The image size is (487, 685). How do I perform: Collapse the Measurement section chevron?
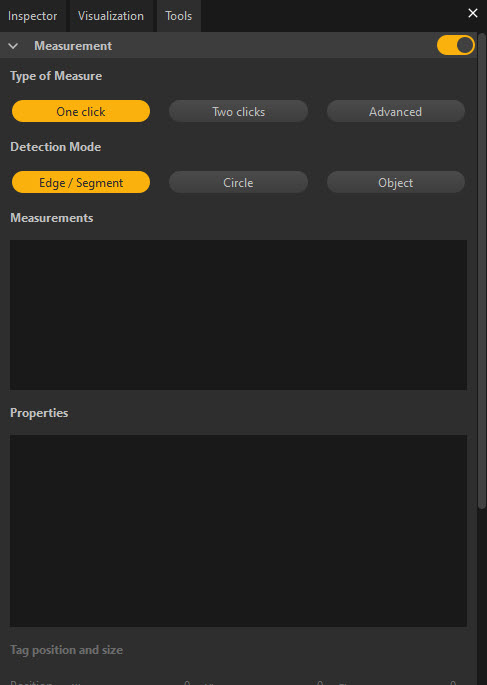pos(13,46)
